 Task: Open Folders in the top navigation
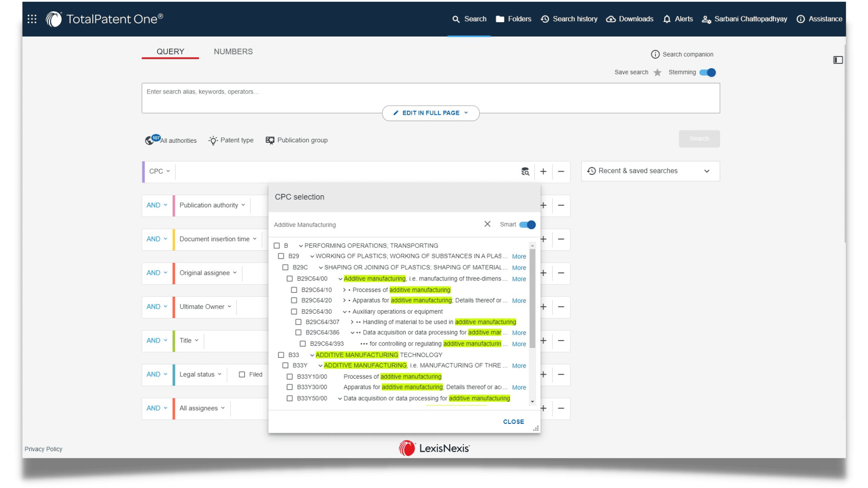(514, 19)
